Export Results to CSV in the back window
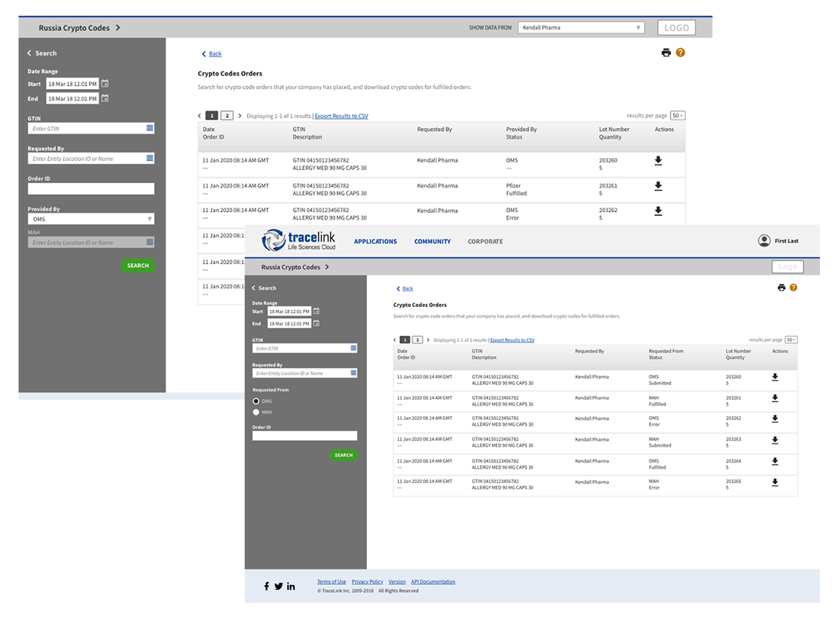 [341, 116]
